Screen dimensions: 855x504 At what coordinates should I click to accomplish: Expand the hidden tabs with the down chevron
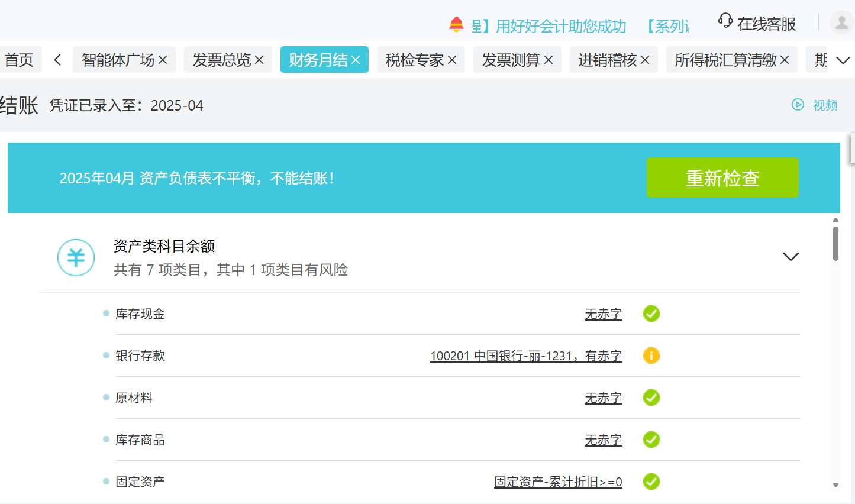[x=843, y=59]
